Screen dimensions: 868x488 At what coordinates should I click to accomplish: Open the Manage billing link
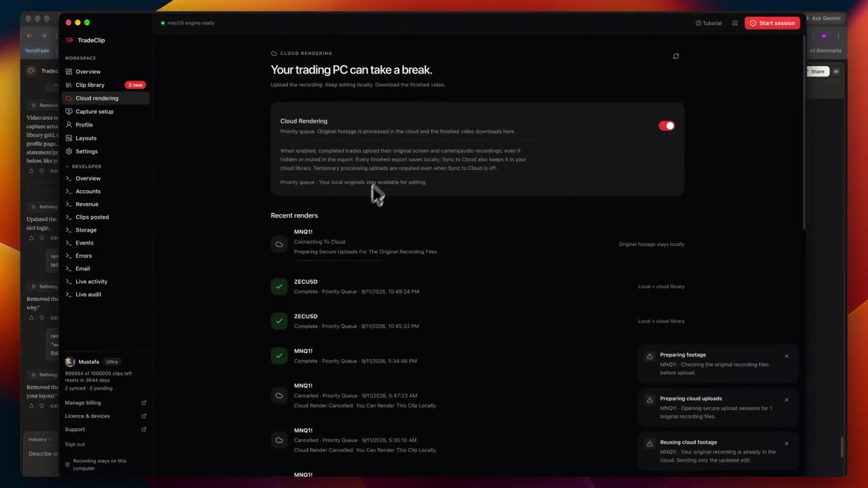click(x=105, y=403)
